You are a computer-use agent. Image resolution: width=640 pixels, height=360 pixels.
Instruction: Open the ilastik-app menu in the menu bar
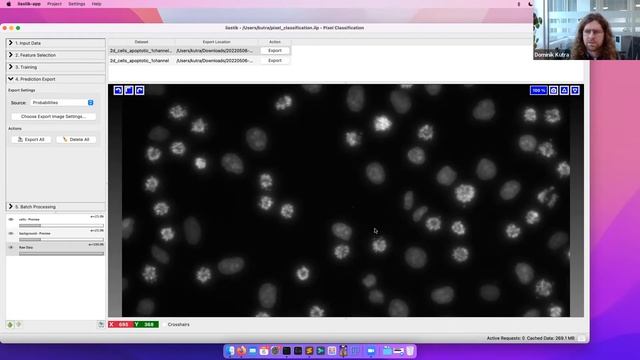29,4
